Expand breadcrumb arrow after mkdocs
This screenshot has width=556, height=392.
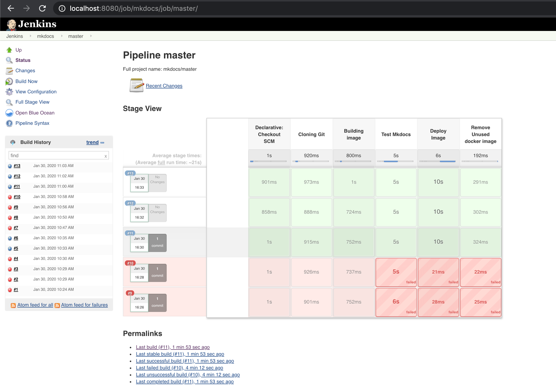tap(62, 36)
